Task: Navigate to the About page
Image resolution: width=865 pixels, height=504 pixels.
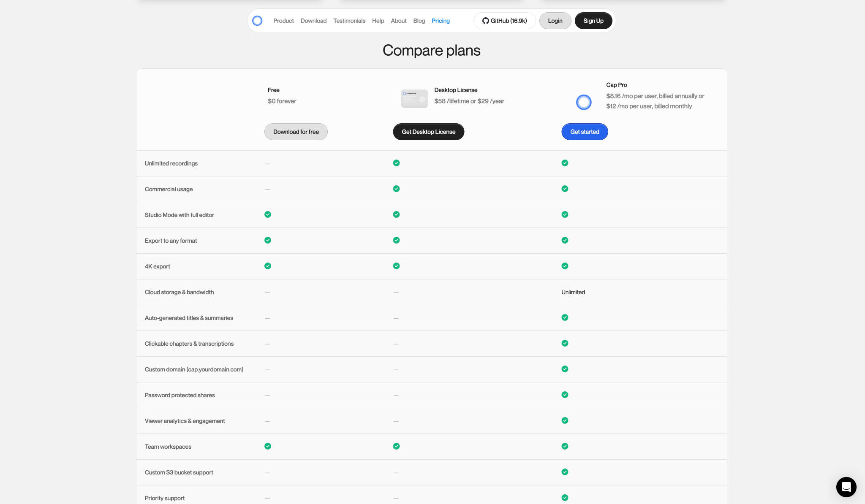Action: point(399,21)
